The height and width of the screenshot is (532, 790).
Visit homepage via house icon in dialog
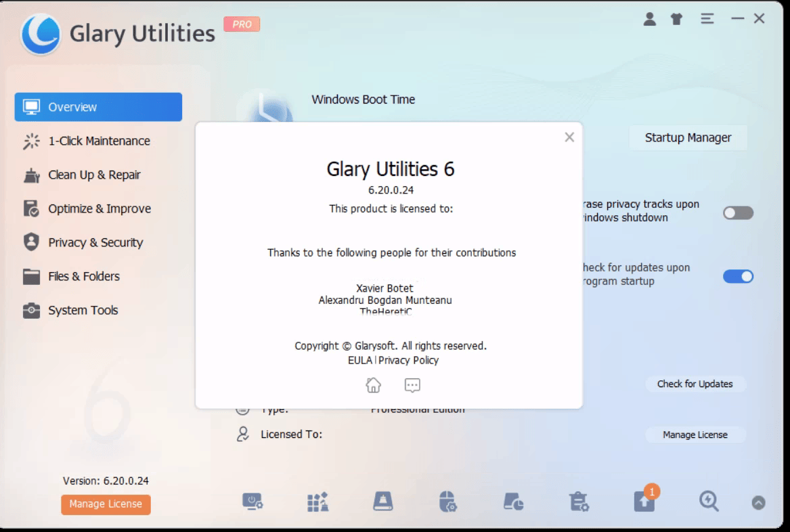point(373,385)
